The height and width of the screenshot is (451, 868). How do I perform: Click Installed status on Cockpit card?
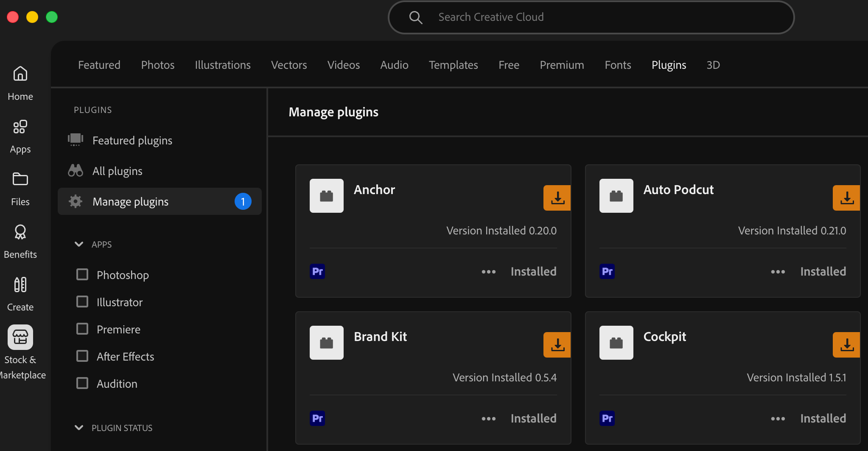[x=823, y=418]
